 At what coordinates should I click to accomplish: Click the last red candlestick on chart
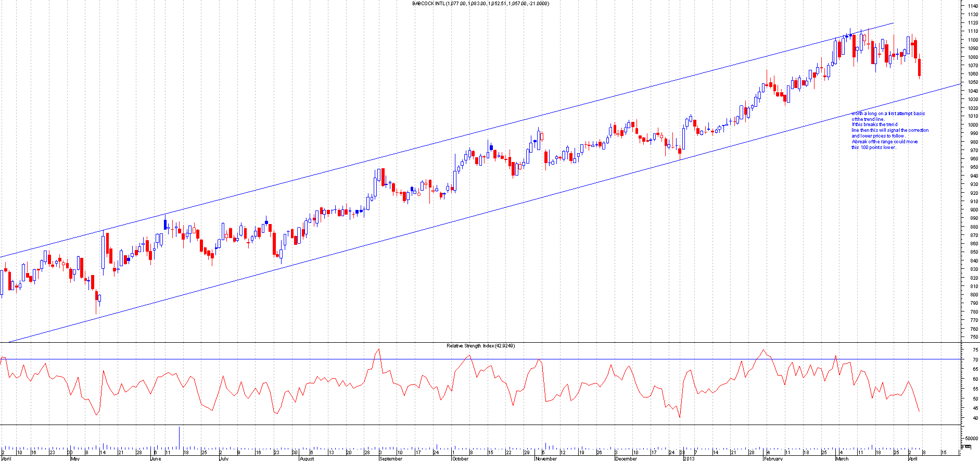pyautogui.click(x=920, y=68)
